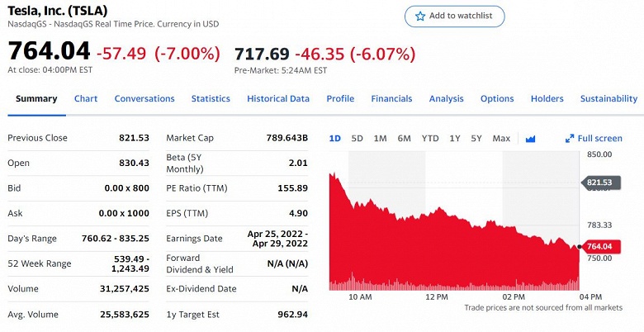Click the Full screen expand arrows icon
This screenshot has width=644, height=332.
click(570, 139)
